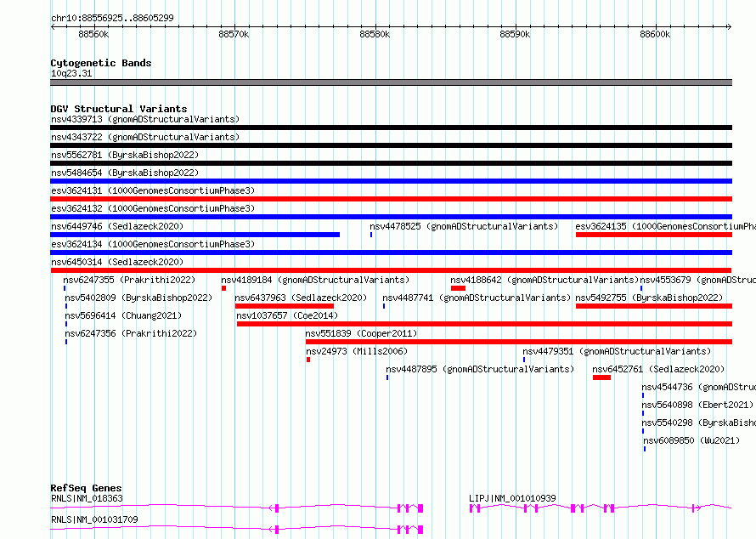The width and height of the screenshot is (756, 539).
Task: Select the RefSeq Genes track title
Action: coord(86,488)
